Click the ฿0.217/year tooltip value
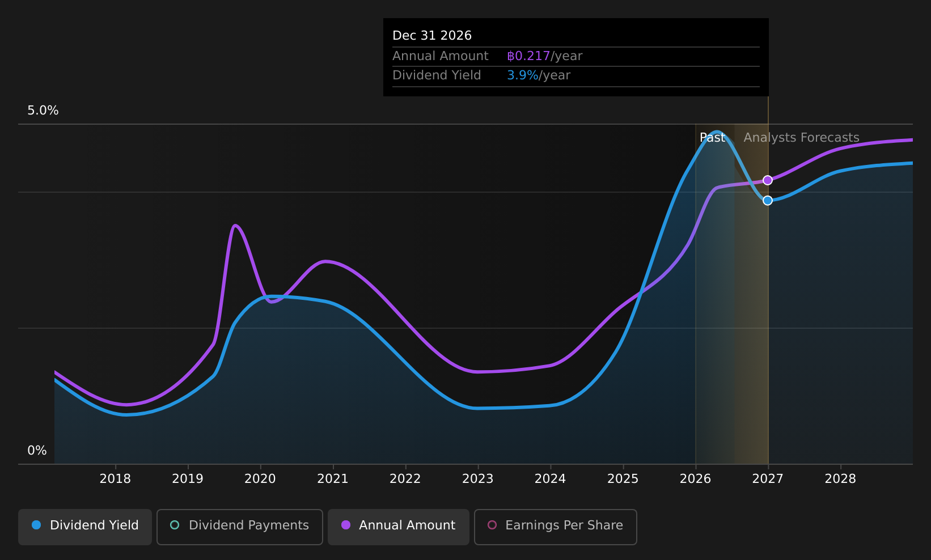Image resolution: width=931 pixels, height=560 pixels. 544,56
